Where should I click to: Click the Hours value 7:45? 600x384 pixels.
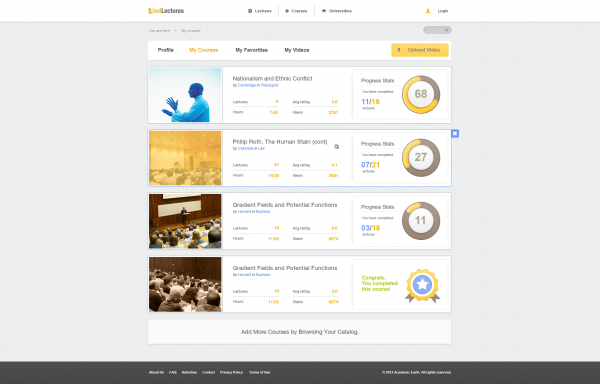point(274,112)
